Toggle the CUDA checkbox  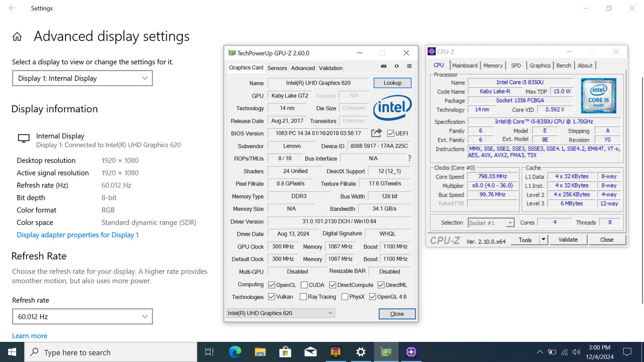(x=304, y=285)
